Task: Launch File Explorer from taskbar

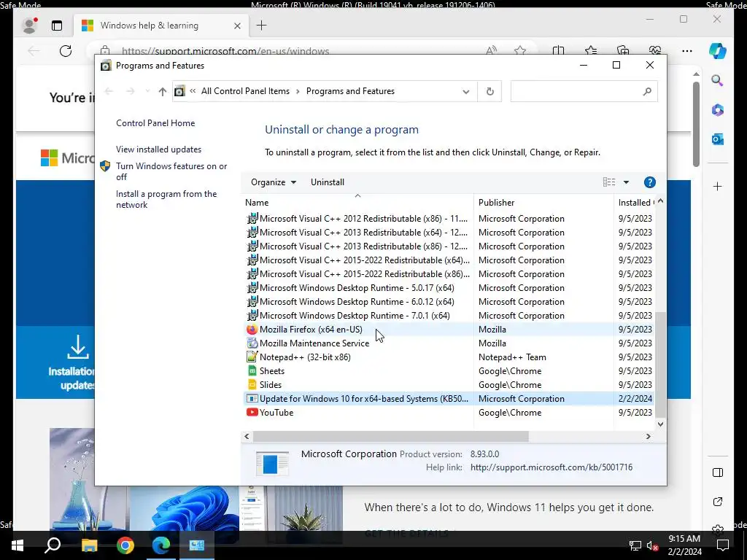Action: coord(89,545)
